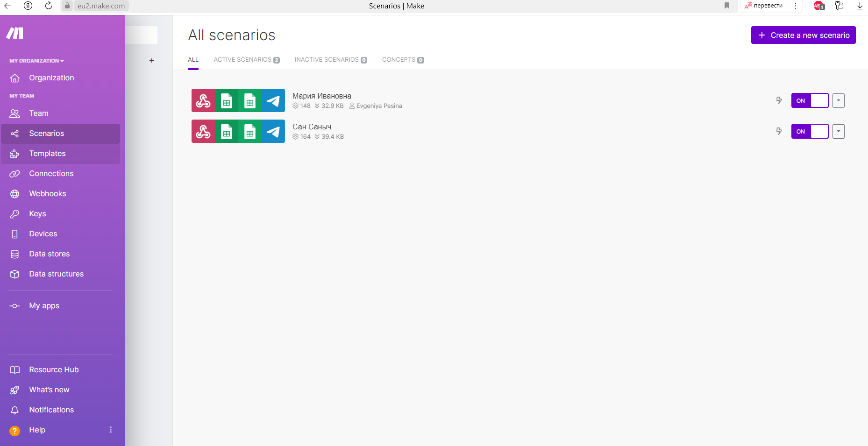The width and height of the screenshot is (868, 446).
Task: Click Evgeniya Pesina owner name
Action: tap(379, 106)
